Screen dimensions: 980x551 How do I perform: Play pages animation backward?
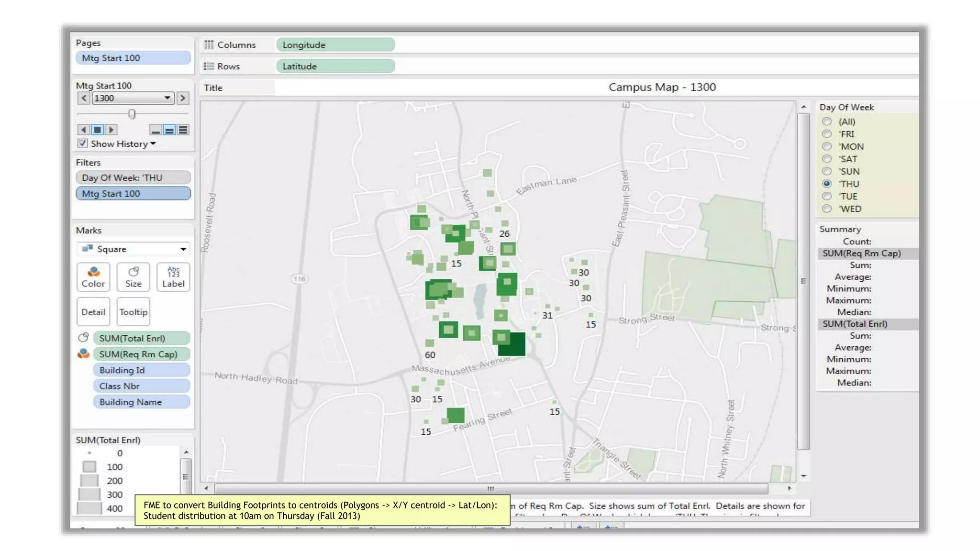84,130
